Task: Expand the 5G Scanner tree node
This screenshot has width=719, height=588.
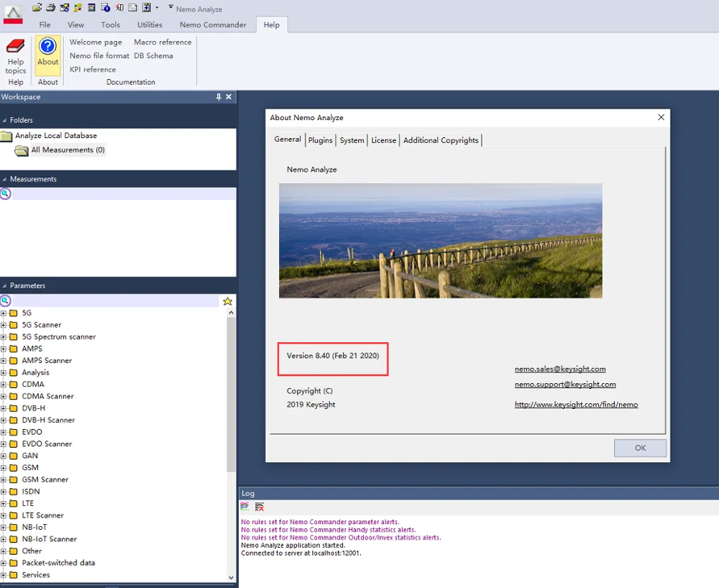Action: [3, 325]
